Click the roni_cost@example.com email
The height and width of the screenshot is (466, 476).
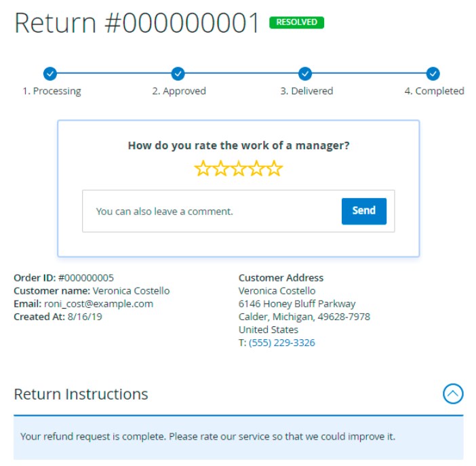click(99, 304)
